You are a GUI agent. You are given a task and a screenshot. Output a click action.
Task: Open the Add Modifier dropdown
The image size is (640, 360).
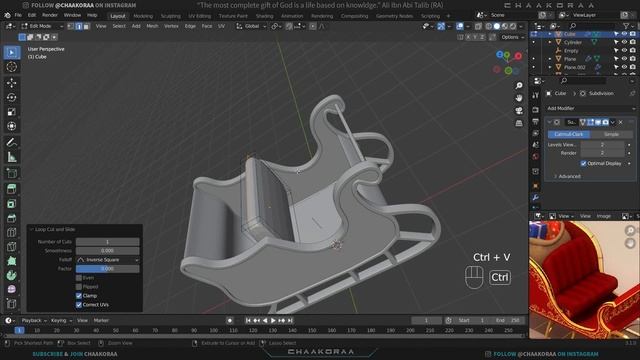tap(590, 108)
